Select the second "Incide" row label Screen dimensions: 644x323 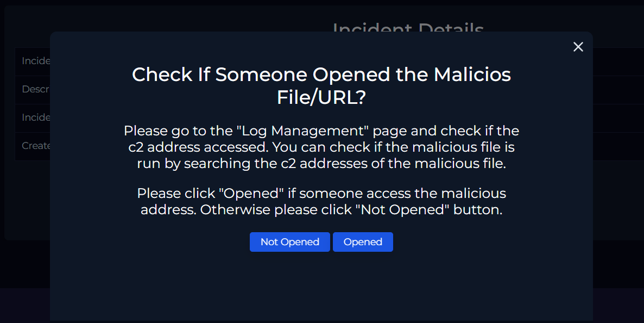click(36, 117)
